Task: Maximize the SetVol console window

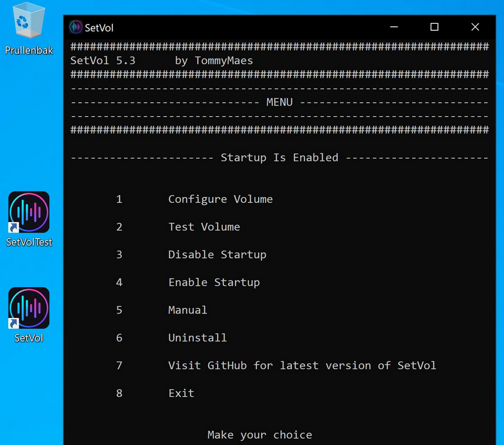Action: (434, 28)
